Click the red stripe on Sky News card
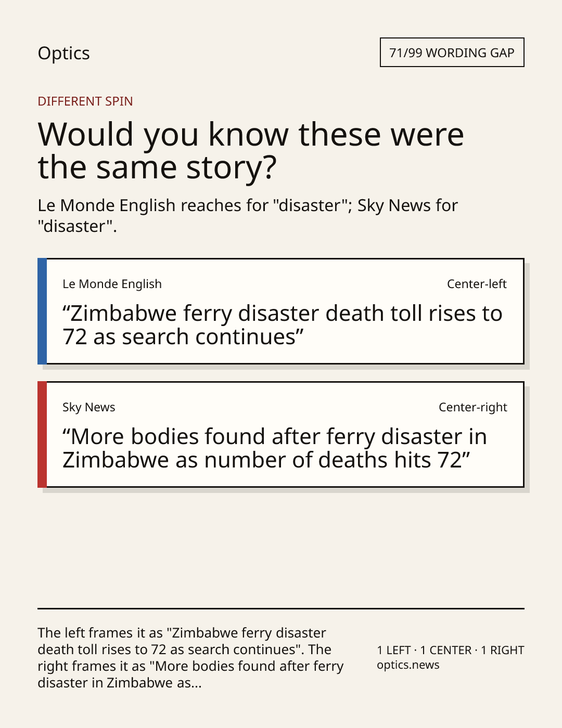The image size is (562, 728). [42, 434]
